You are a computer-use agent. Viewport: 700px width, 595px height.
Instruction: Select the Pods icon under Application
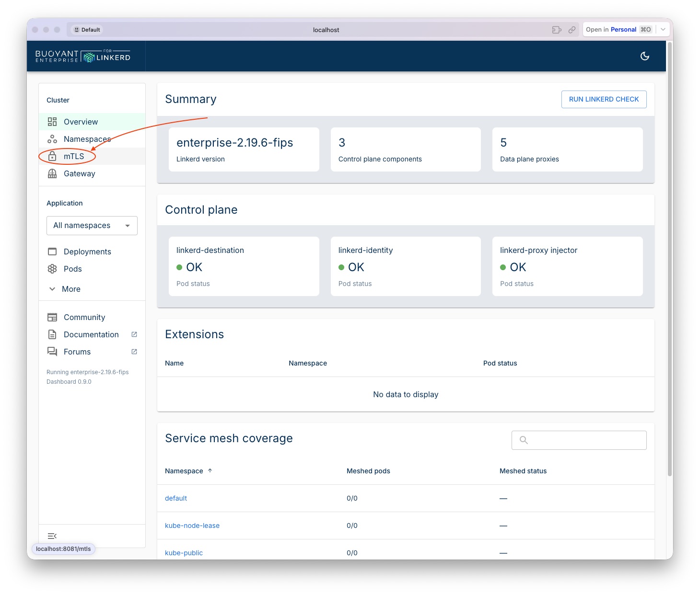click(52, 269)
